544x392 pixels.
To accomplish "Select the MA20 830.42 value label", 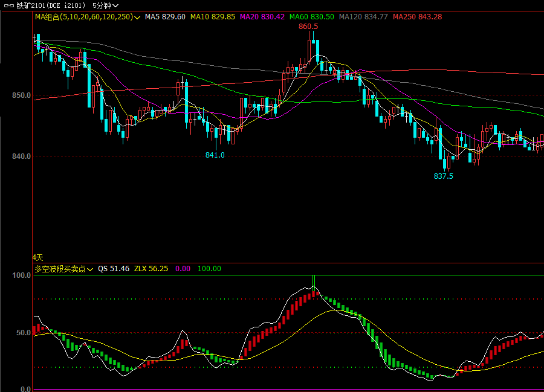I will click(262, 17).
